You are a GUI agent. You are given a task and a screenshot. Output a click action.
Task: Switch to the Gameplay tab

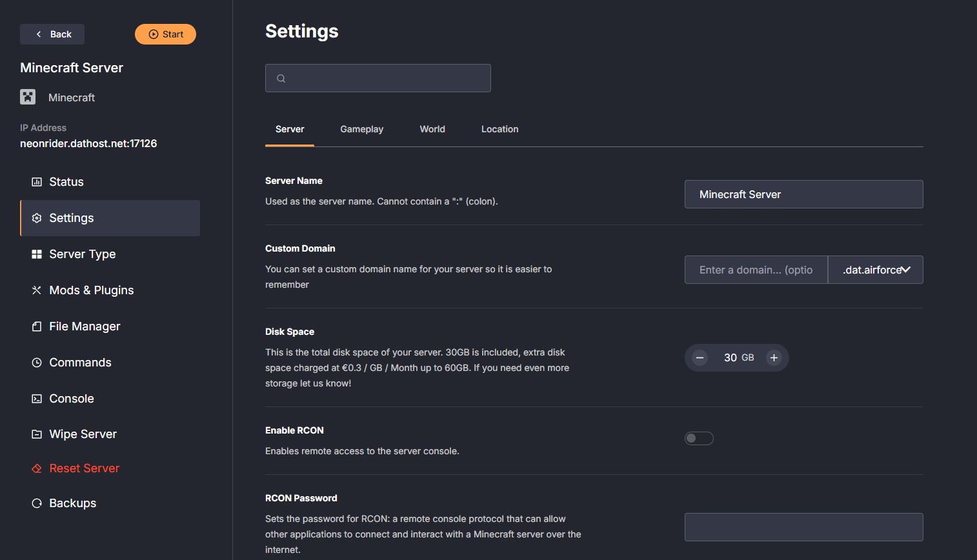[x=361, y=129]
